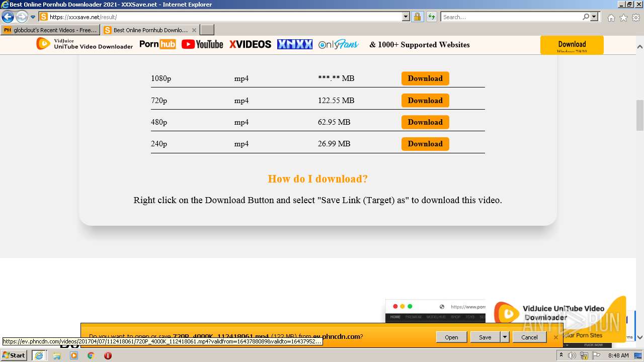644x362 pixels.
Task: Click the browser Back arrow button
Action: (8, 17)
